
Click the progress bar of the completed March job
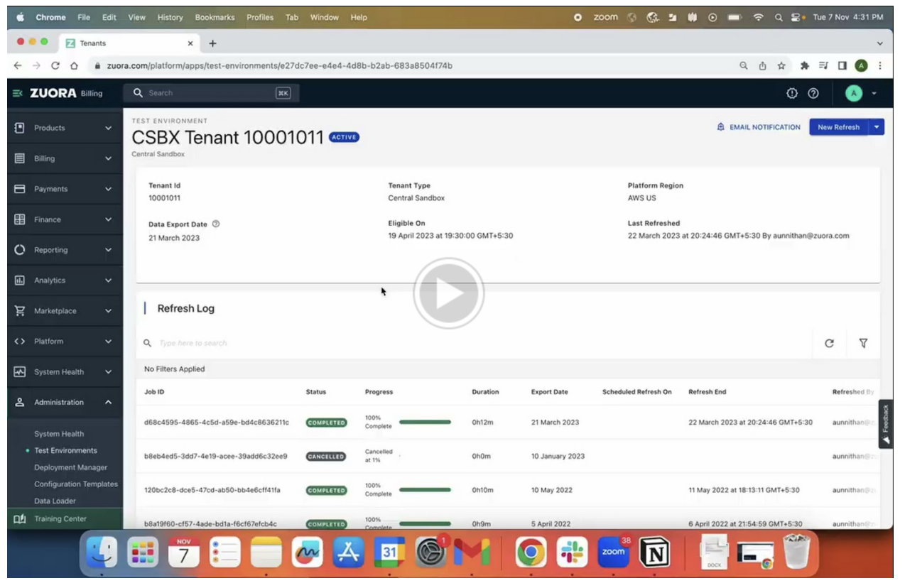click(x=425, y=422)
